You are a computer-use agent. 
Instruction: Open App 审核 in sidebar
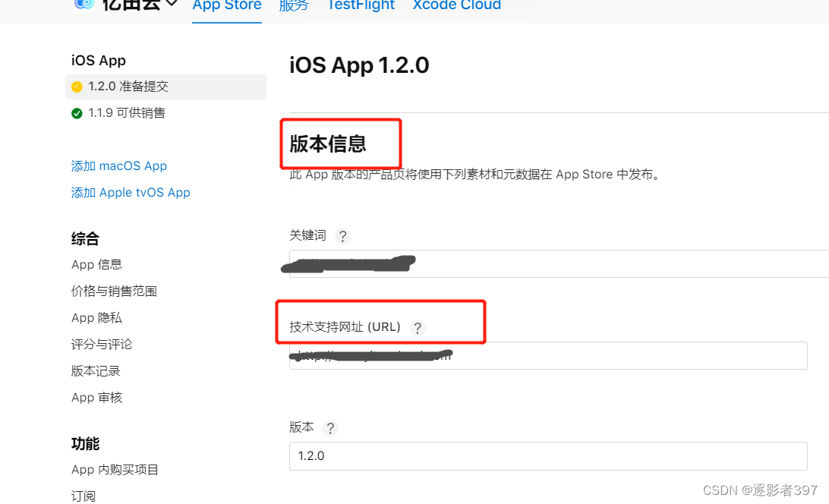(96, 397)
